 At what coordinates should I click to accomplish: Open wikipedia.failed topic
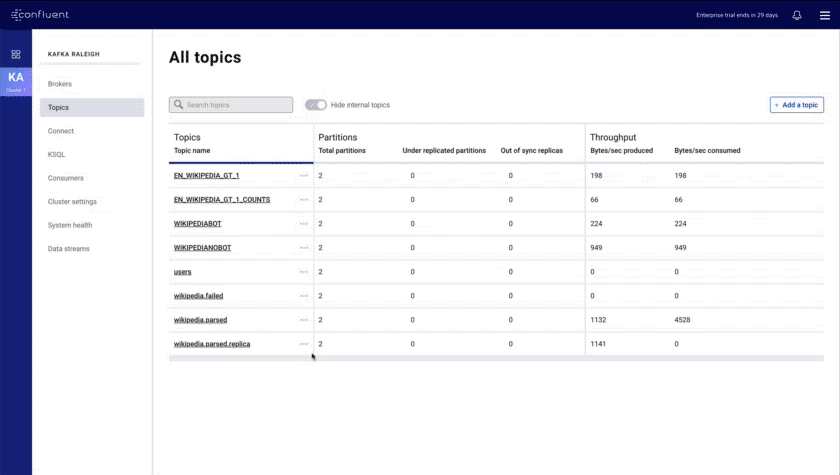(198, 296)
